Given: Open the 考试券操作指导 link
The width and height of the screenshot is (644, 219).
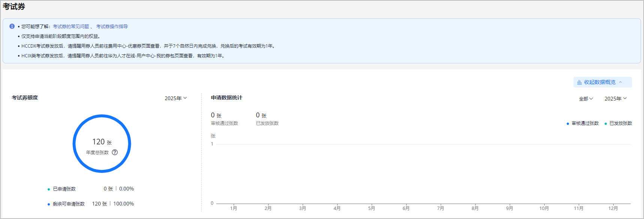Looking at the screenshot, I should click(x=112, y=27).
